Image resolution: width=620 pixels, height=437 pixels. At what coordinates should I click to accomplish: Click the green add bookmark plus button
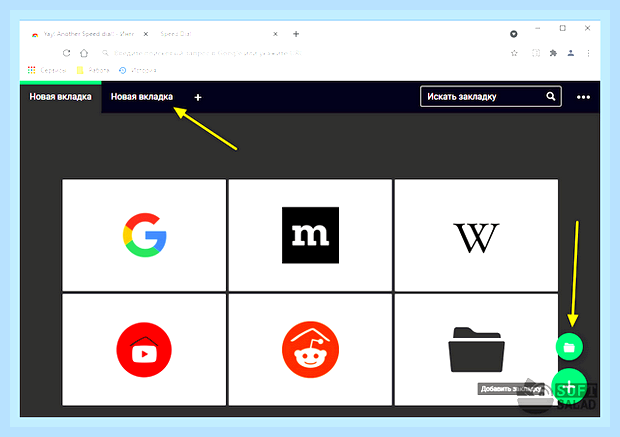[x=569, y=386]
